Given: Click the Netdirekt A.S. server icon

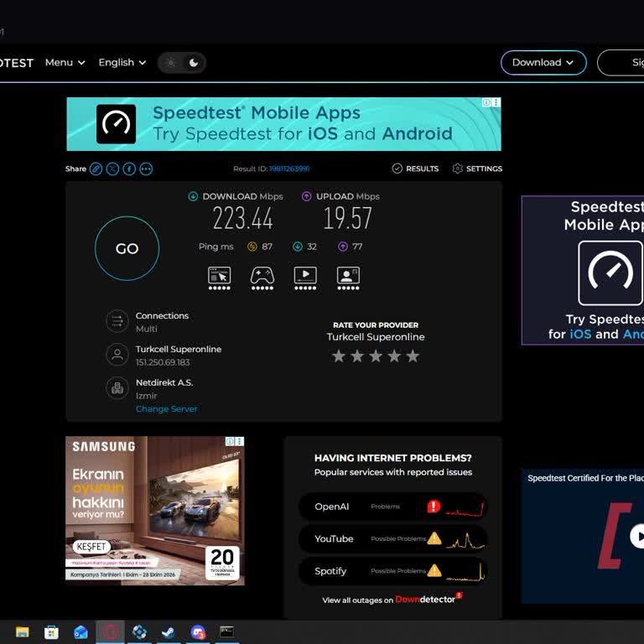Looking at the screenshot, I should [117, 387].
